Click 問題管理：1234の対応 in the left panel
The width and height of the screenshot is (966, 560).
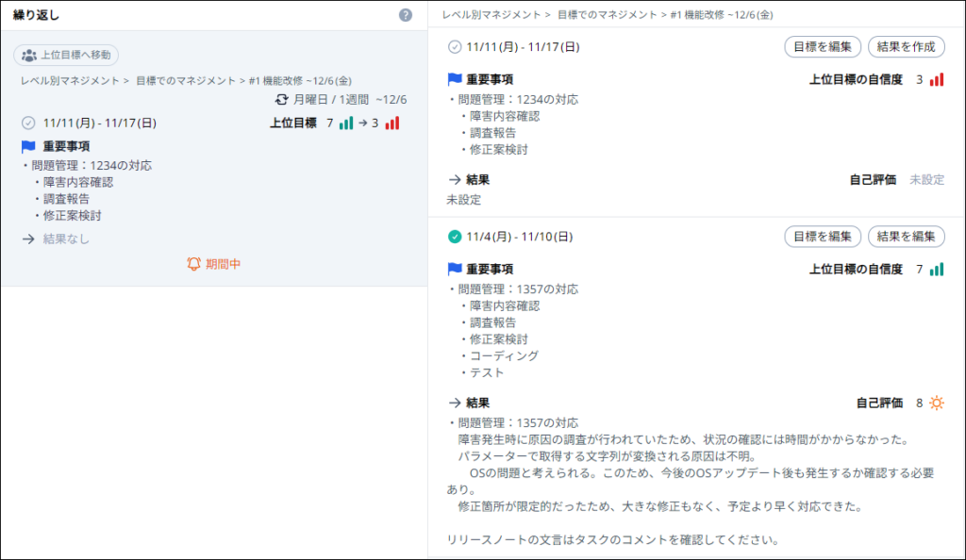pos(92,166)
